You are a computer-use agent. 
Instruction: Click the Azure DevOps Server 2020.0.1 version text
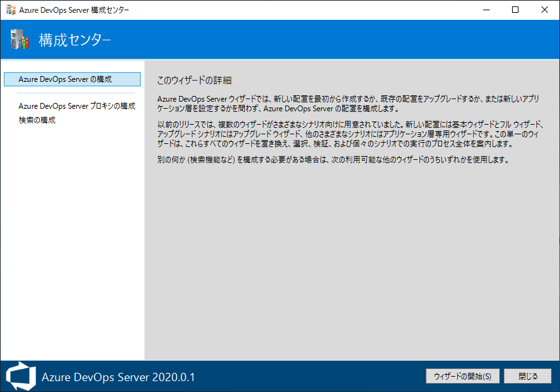coord(118,377)
